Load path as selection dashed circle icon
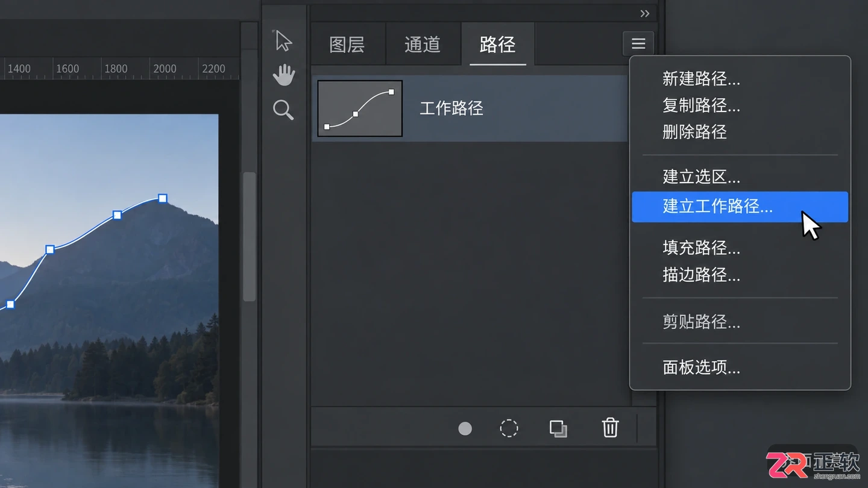Viewport: 868px width, 488px height. click(509, 428)
